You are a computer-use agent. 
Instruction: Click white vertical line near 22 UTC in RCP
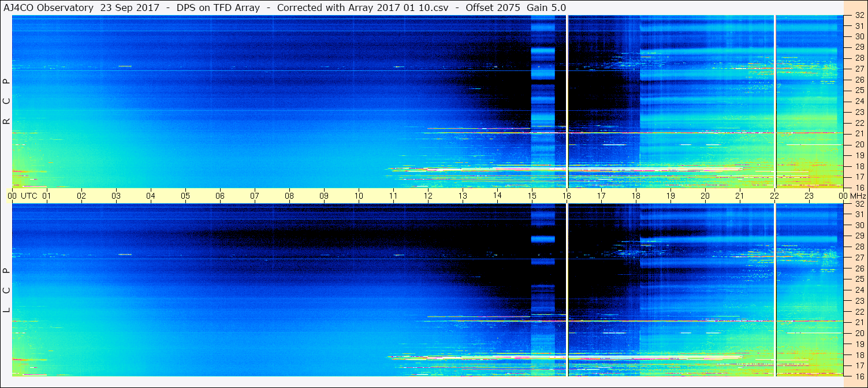point(774,102)
